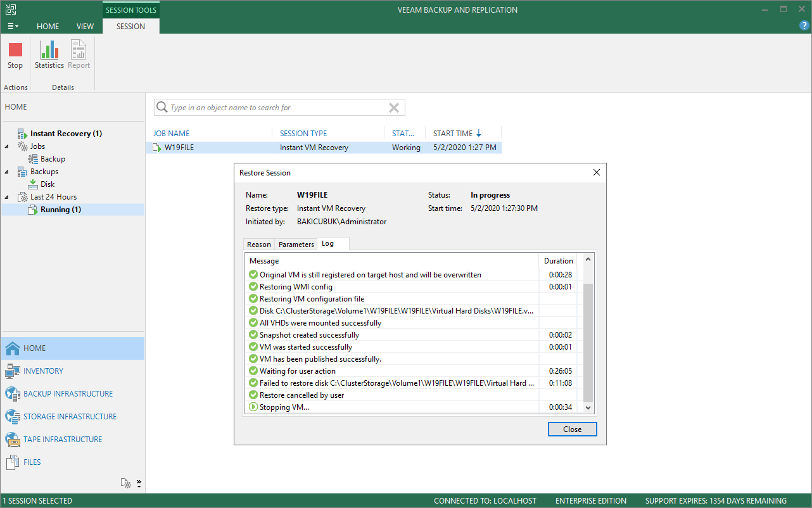Select the Last 24 Hours tree node
The height and width of the screenshot is (508, 812).
tap(53, 197)
